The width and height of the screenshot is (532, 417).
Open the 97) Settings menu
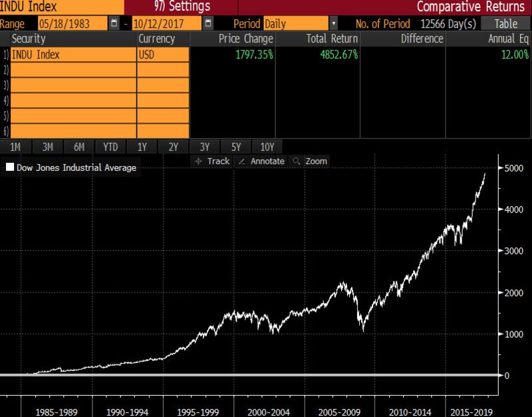pyautogui.click(x=182, y=7)
